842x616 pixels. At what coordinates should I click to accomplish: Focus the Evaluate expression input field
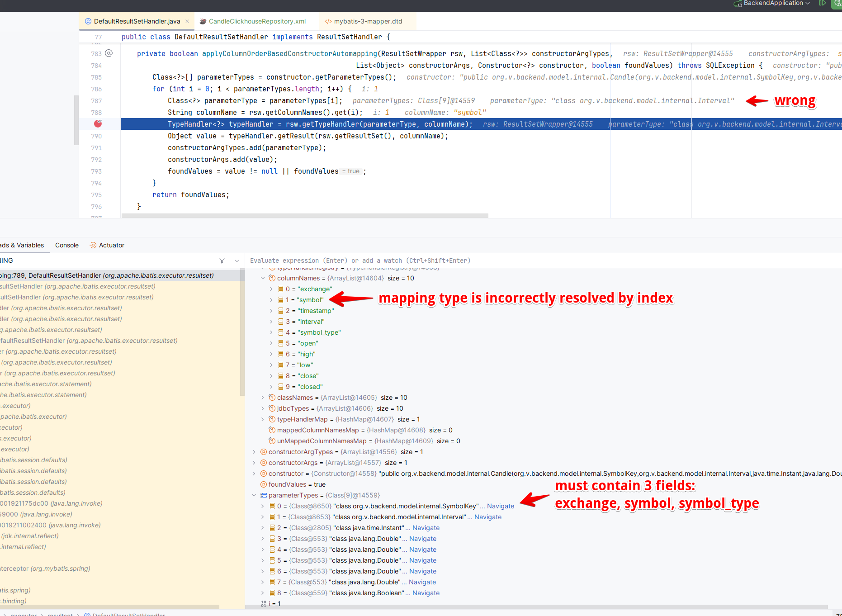pos(543,261)
